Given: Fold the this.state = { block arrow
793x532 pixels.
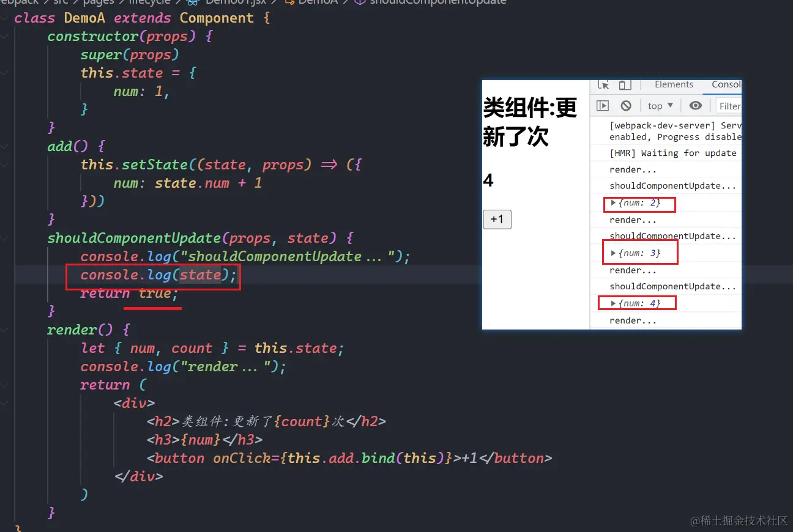Looking at the screenshot, I should pos(4,73).
